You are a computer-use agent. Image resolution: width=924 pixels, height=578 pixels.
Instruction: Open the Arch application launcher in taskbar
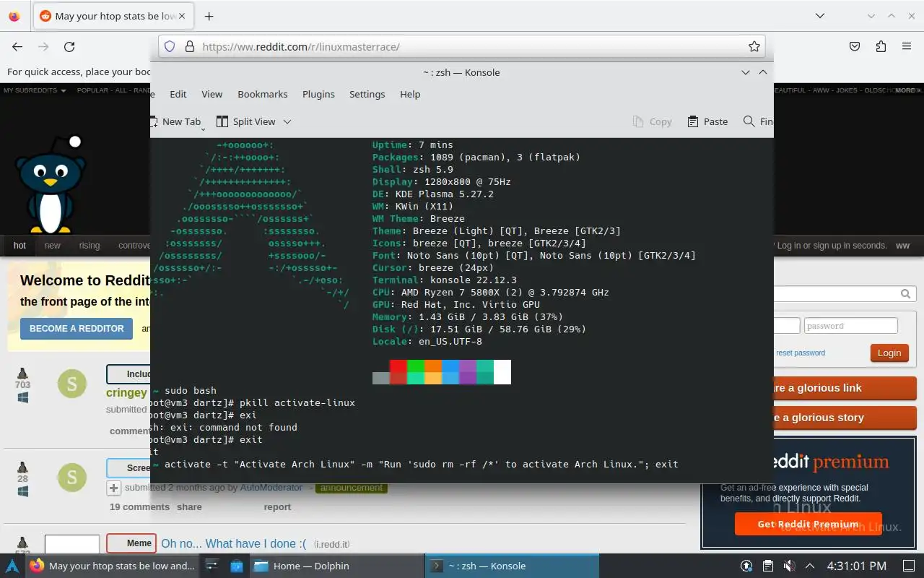pyautogui.click(x=12, y=566)
